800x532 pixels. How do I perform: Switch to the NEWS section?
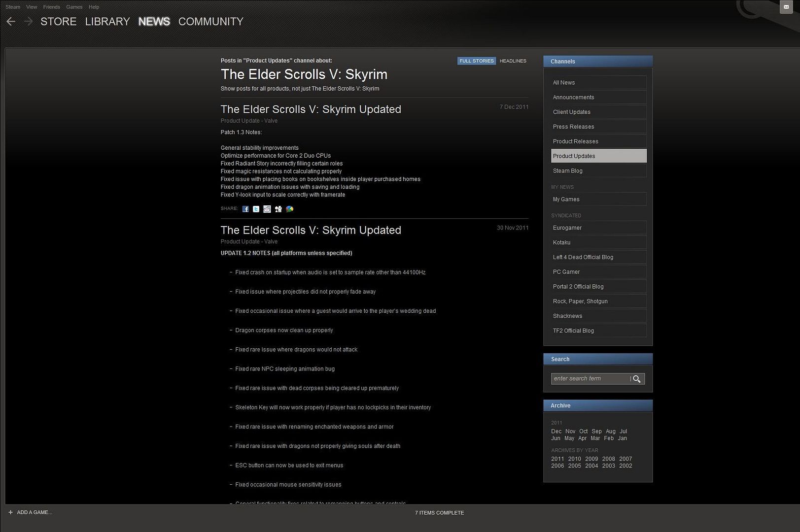(x=154, y=22)
